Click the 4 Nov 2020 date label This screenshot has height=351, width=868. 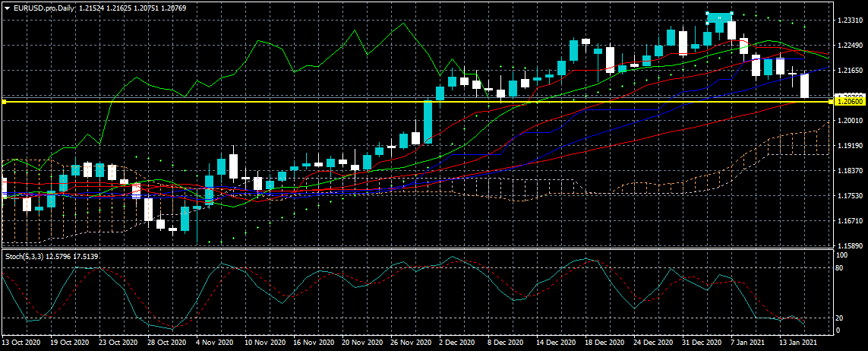click(x=214, y=343)
